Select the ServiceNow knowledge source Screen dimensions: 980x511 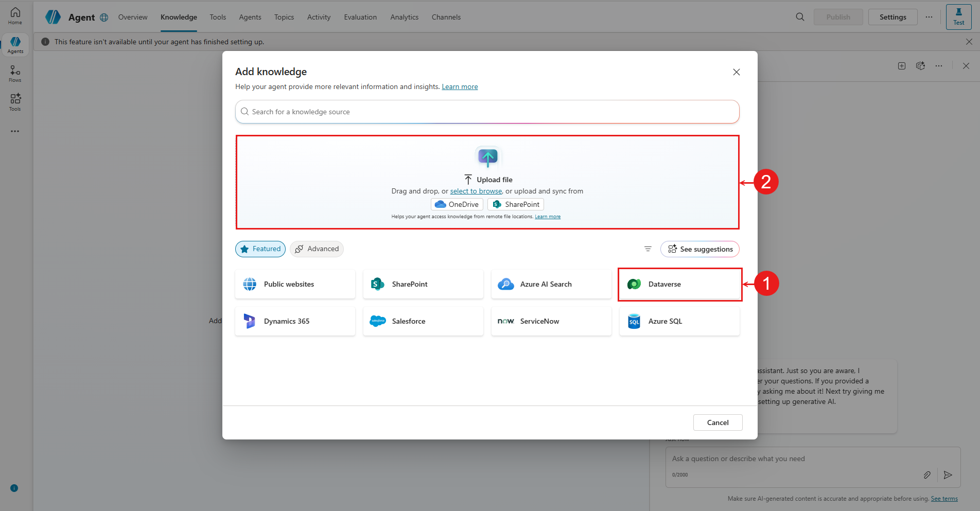pos(551,321)
